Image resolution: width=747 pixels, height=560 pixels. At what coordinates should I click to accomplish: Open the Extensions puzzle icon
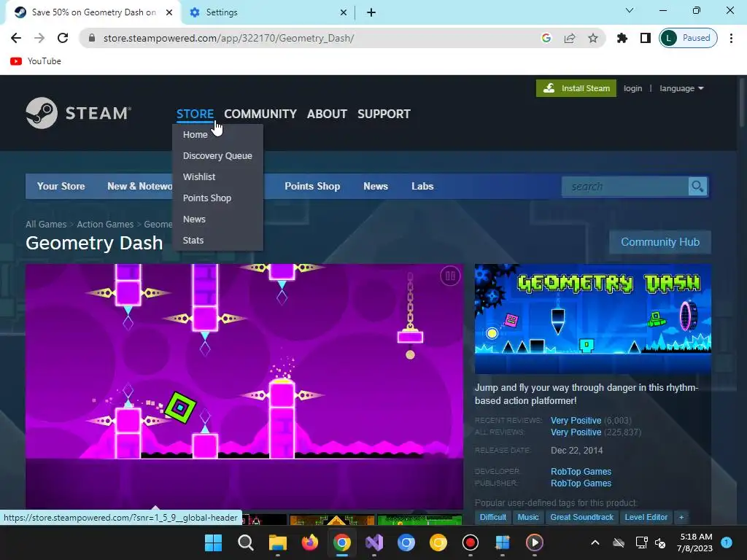coord(622,38)
